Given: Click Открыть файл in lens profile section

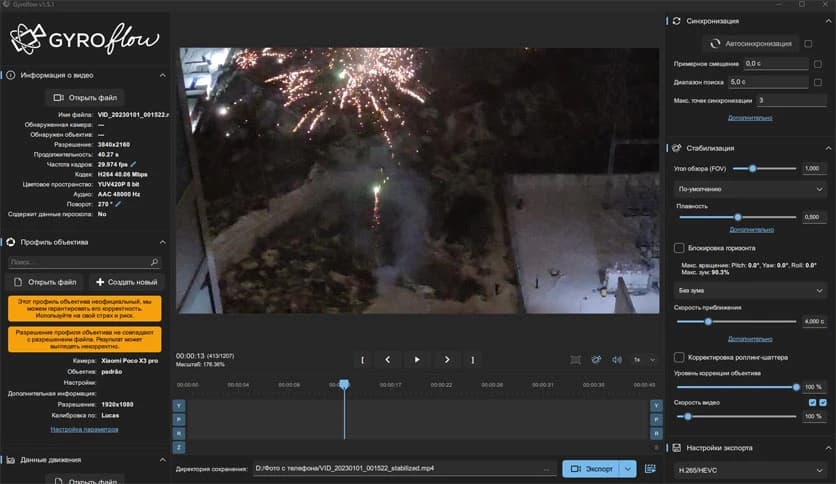Looking at the screenshot, I should [x=47, y=282].
